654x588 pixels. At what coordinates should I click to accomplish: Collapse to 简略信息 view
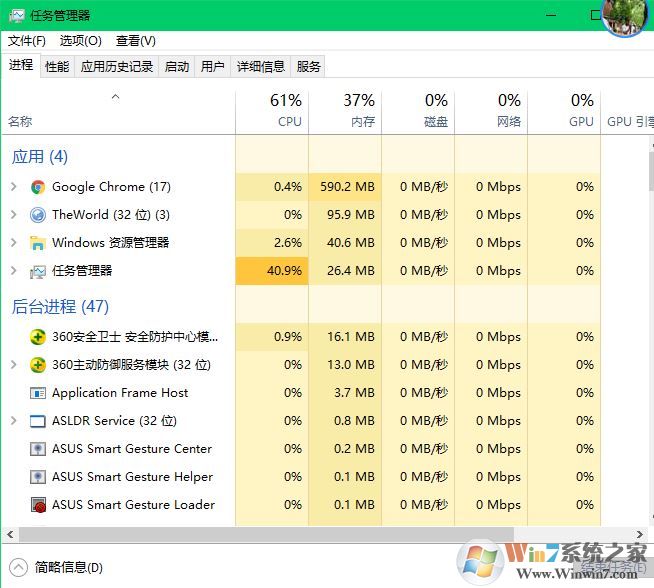pos(58,567)
